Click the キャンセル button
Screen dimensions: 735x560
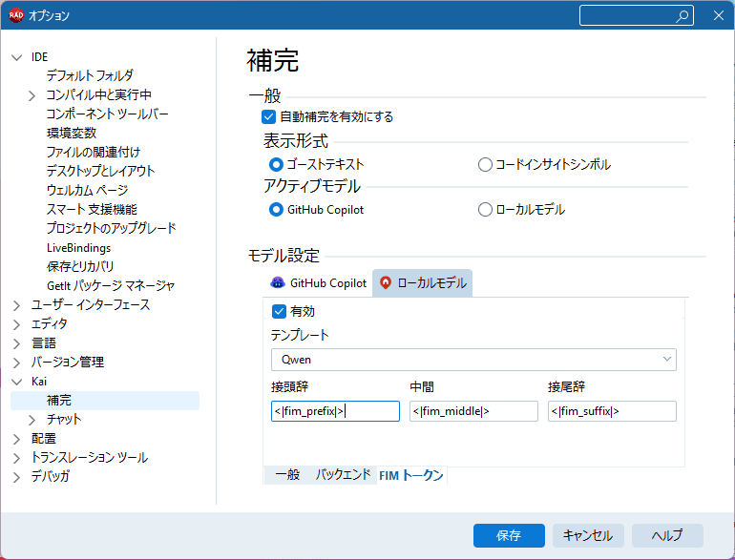[x=588, y=535]
